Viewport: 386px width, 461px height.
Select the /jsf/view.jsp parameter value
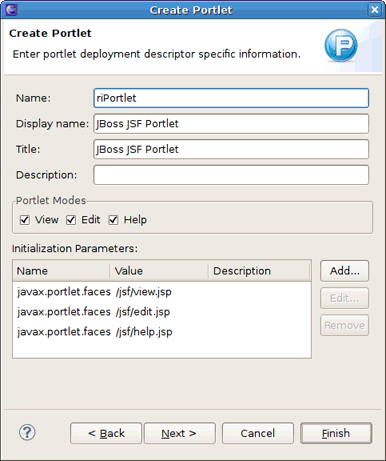tap(144, 292)
